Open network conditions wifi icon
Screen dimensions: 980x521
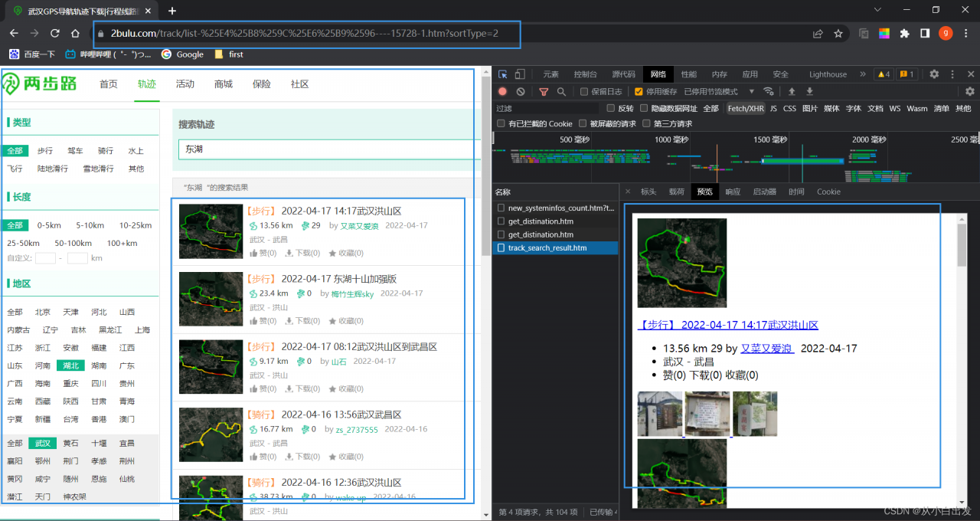769,91
